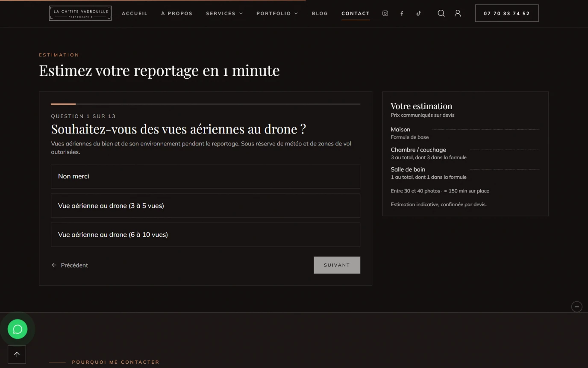Click 'Votre estimation' heading

(x=421, y=106)
